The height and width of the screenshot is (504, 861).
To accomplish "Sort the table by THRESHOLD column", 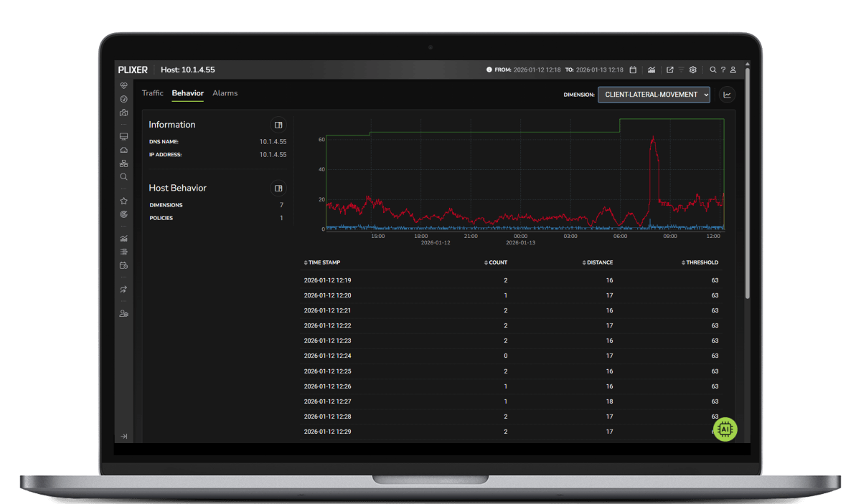I will tap(700, 262).
